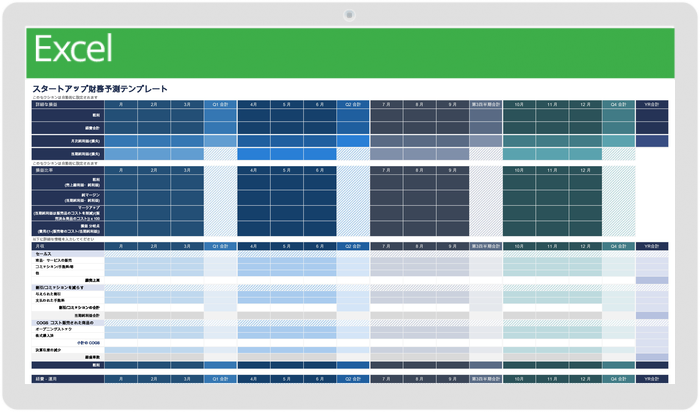
Task: Click 第3四半期合計 header in the top table
Action: (485, 103)
